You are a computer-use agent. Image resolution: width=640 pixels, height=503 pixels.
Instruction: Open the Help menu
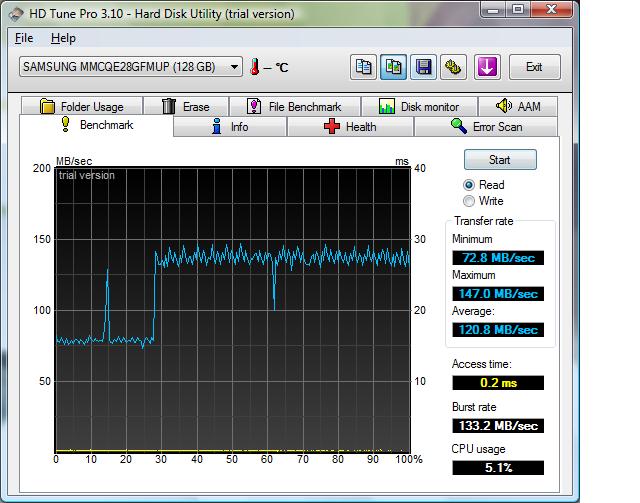coord(63,38)
